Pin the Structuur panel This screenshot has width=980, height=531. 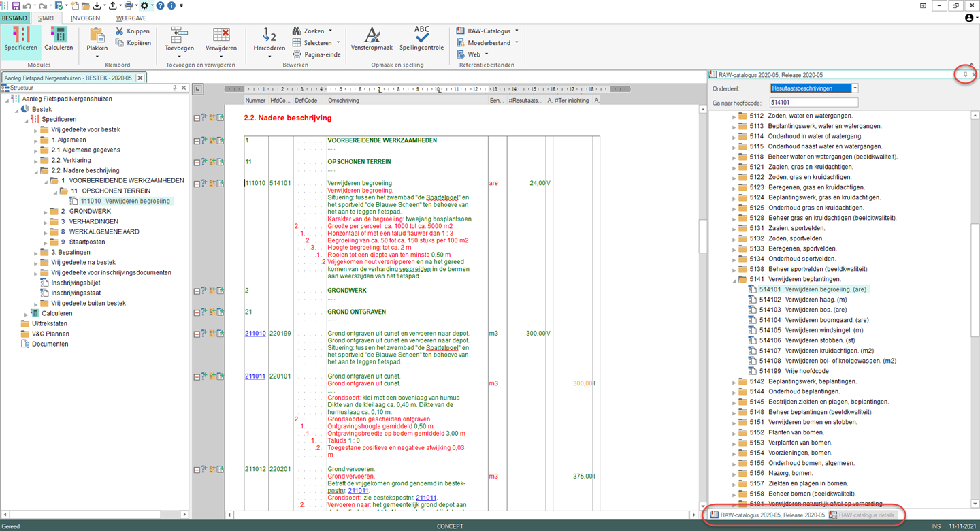pos(175,88)
